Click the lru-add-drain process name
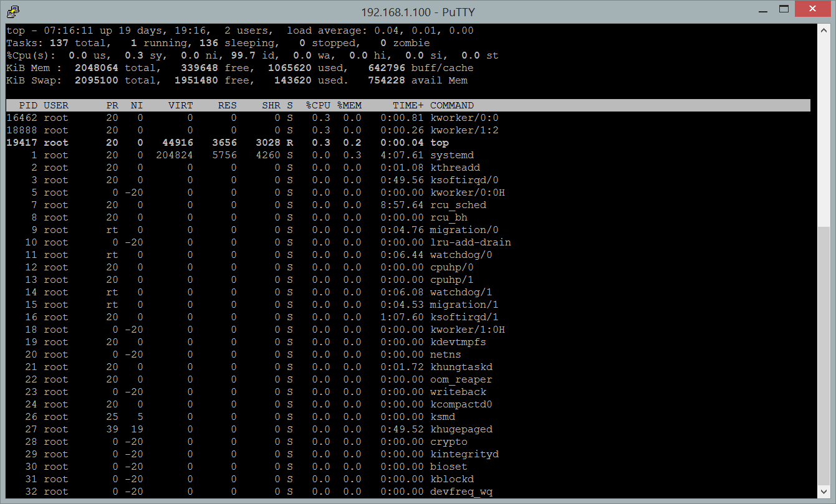 (x=471, y=242)
